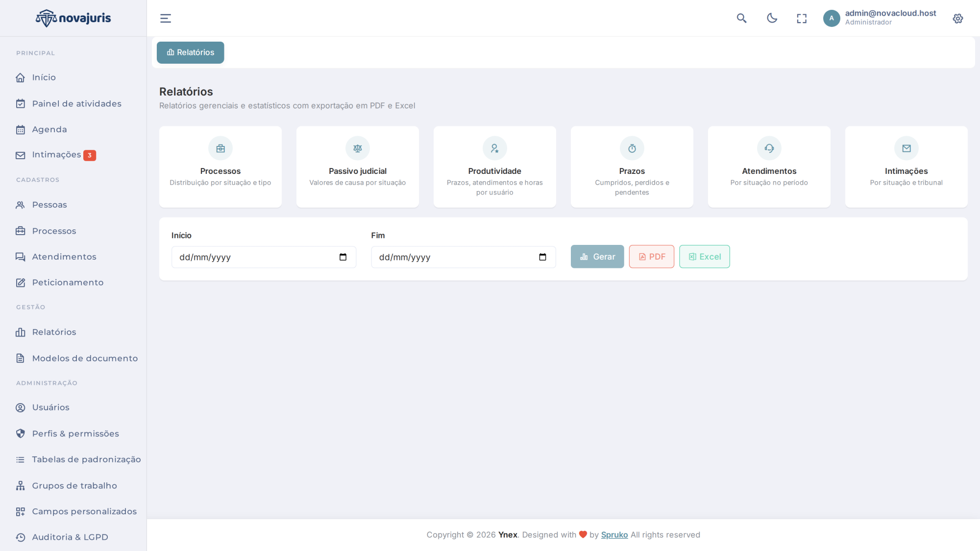This screenshot has width=980, height=551.
Task: Select the Passivo judicial card title
Action: 358,171
